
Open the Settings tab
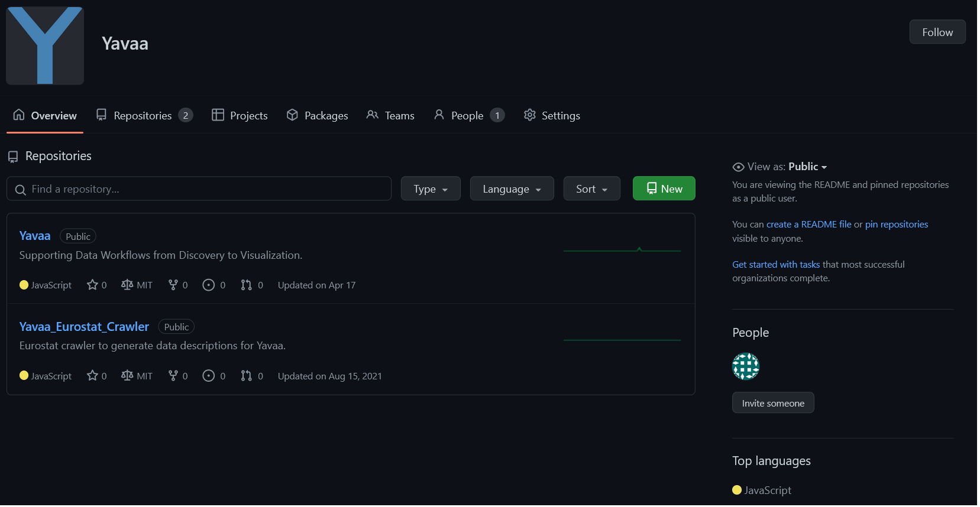pos(552,116)
